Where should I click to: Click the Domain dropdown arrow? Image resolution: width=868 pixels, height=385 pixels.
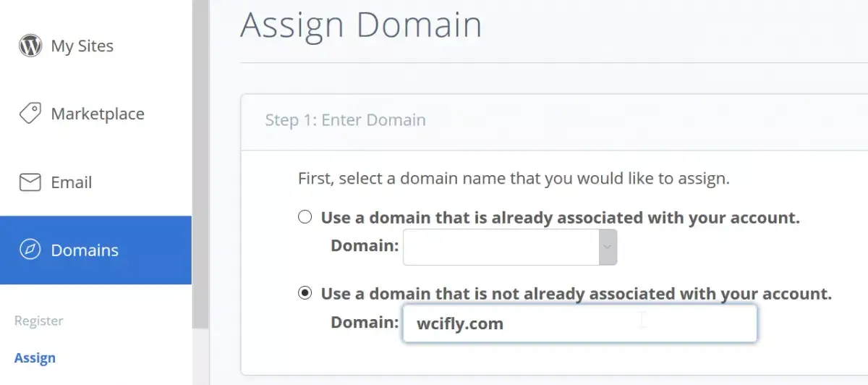608,247
